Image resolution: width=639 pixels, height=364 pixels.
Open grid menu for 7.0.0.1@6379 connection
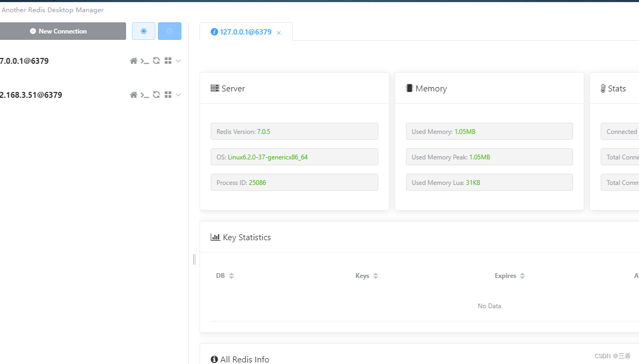click(168, 61)
